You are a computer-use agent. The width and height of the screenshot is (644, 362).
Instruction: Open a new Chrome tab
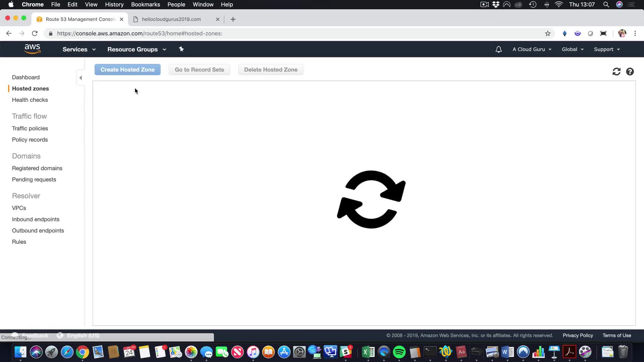click(233, 19)
